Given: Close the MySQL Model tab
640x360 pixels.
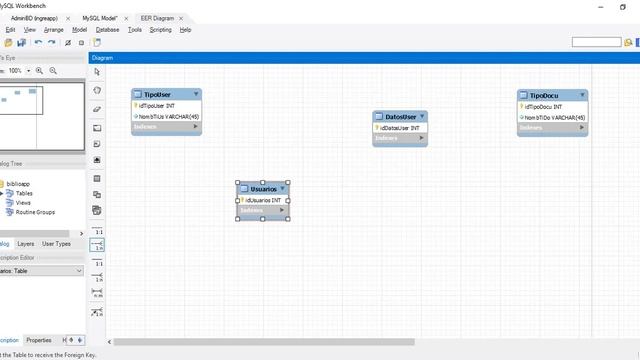Looking at the screenshot, I should coord(126,18).
